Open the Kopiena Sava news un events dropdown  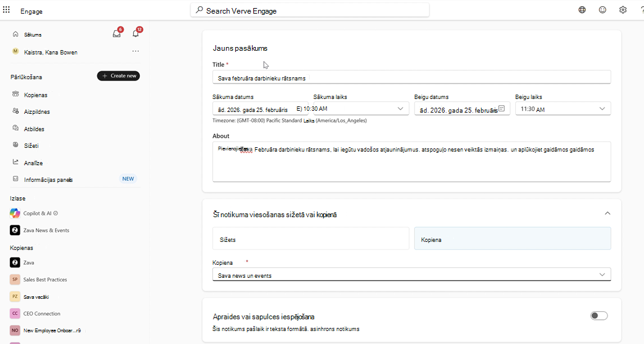coord(412,275)
